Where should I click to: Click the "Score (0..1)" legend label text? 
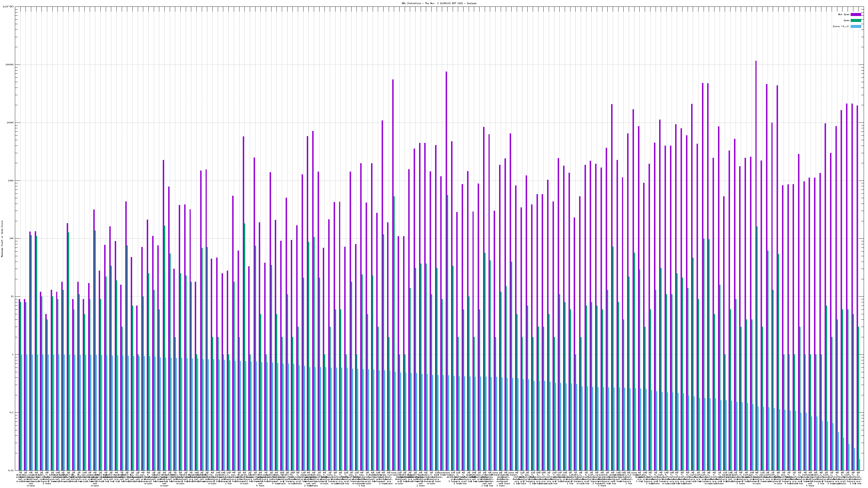click(841, 26)
